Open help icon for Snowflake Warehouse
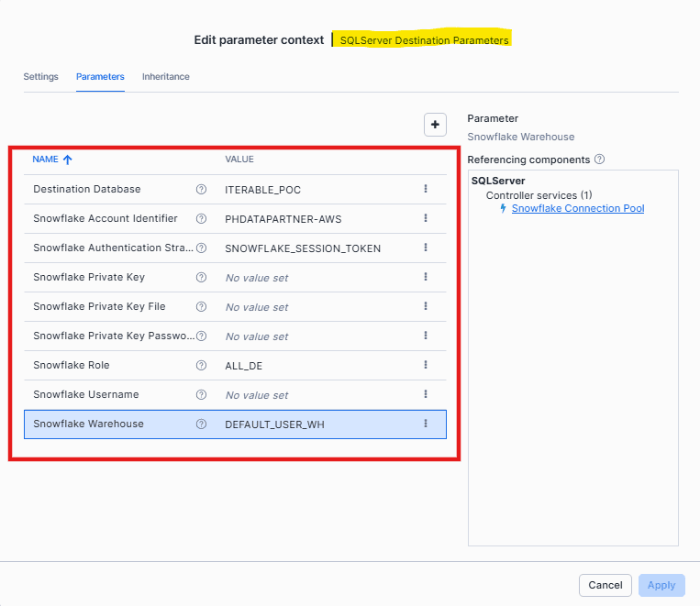 (201, 424)
